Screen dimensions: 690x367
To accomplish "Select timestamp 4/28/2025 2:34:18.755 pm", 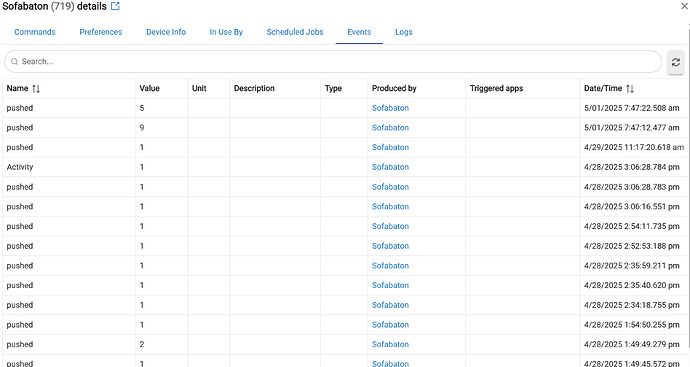I will tap(631, 305).
